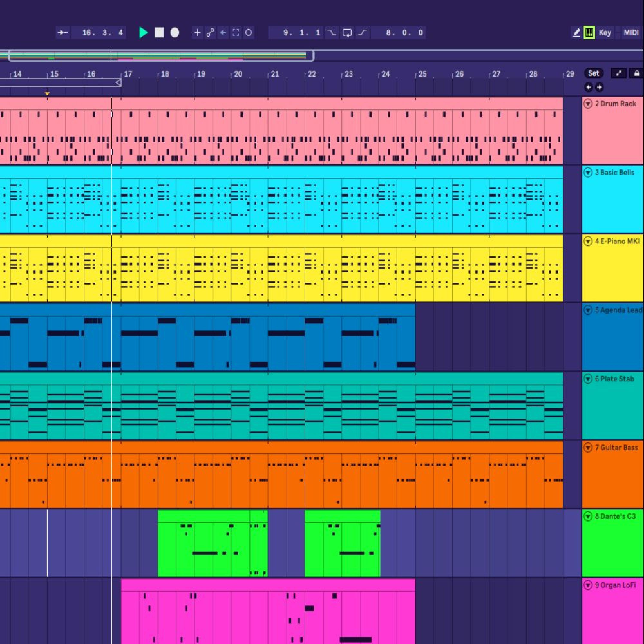
Task: Toggle the Computer MIDI Keyboard icon
Action: click(589, 32)
